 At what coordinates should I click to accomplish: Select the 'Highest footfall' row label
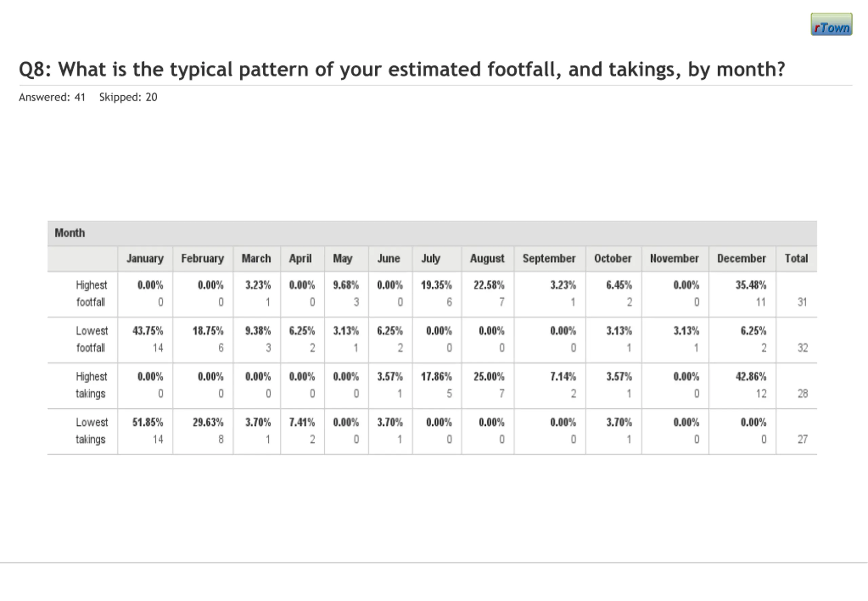91,294
